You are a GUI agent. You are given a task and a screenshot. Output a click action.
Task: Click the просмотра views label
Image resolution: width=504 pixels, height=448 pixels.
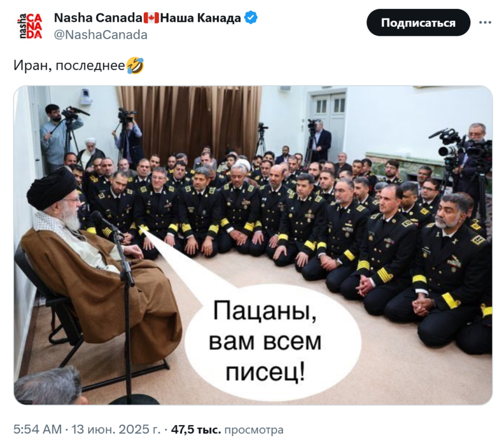coord(253,430)
